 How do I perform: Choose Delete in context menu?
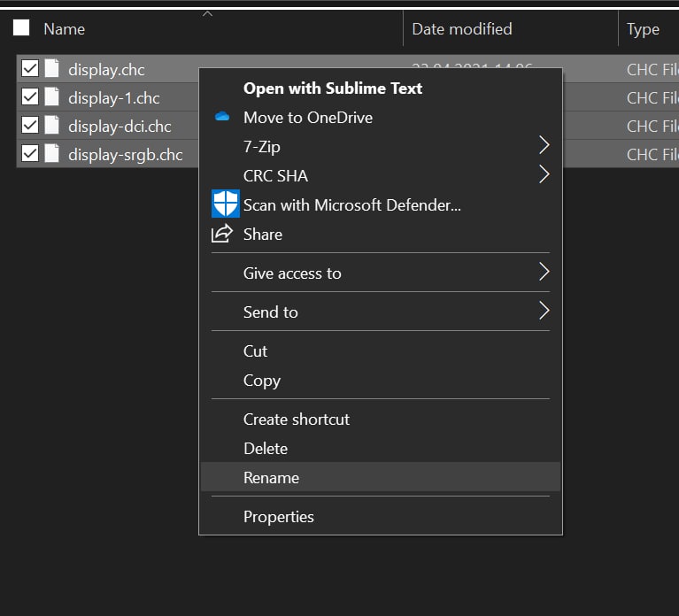(x=381, y=449)
